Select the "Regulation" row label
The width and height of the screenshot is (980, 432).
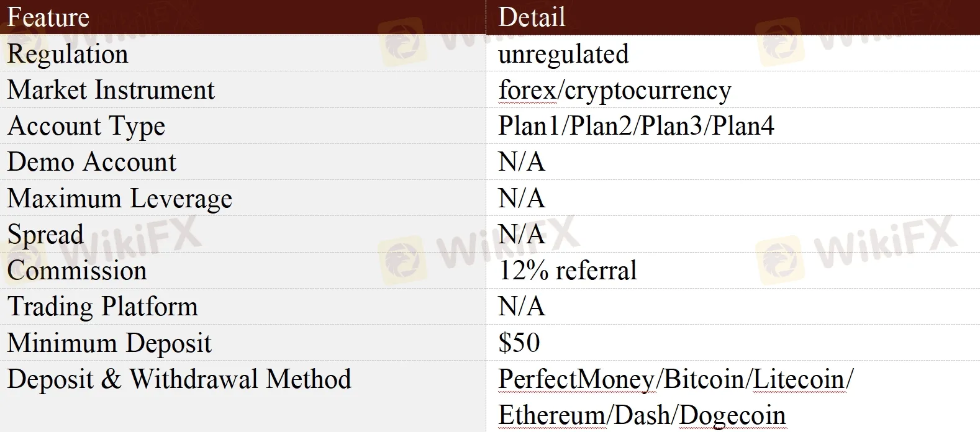pos(68,54)
